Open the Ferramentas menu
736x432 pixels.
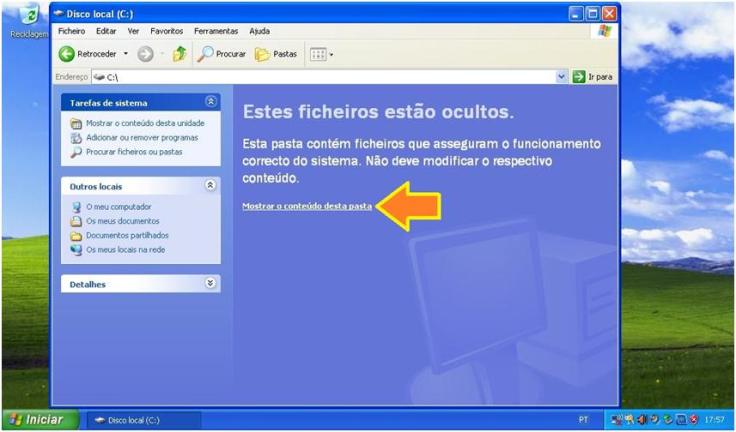click(216, 31)
